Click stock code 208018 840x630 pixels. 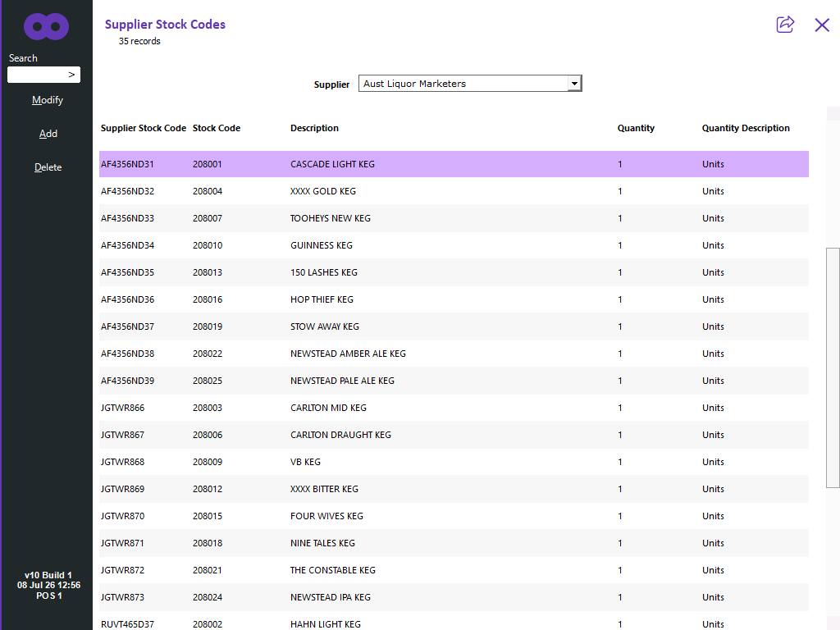click(208, 543)
